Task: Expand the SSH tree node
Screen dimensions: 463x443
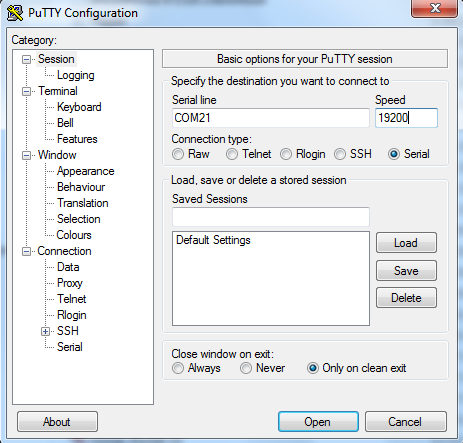Action: (45, 332)
